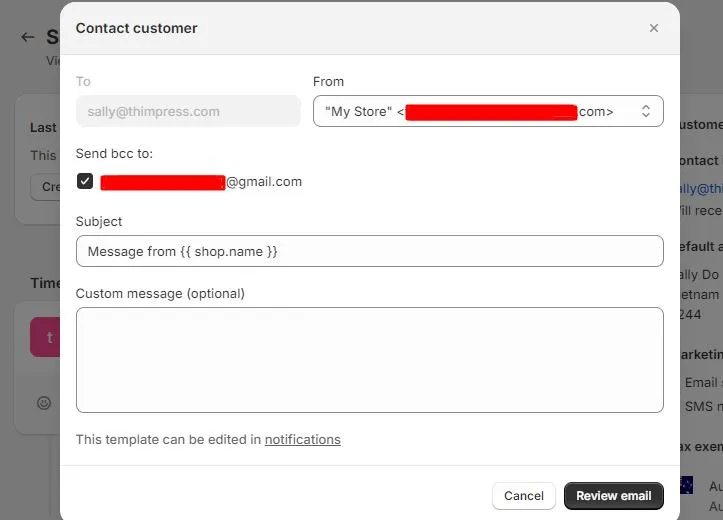The height and width of the screenshot is (520, 723).
Task: Focus the Custom message text area
Action: pos(369,360)
